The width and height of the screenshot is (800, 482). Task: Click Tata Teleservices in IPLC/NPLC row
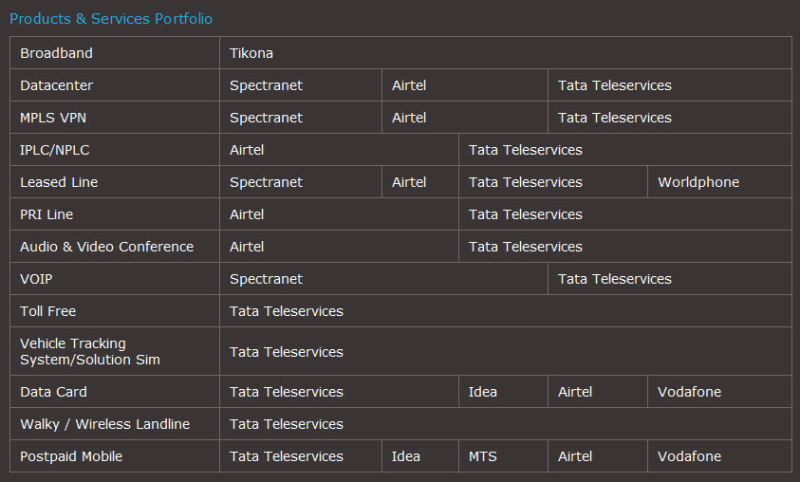[x=525, y=150]
